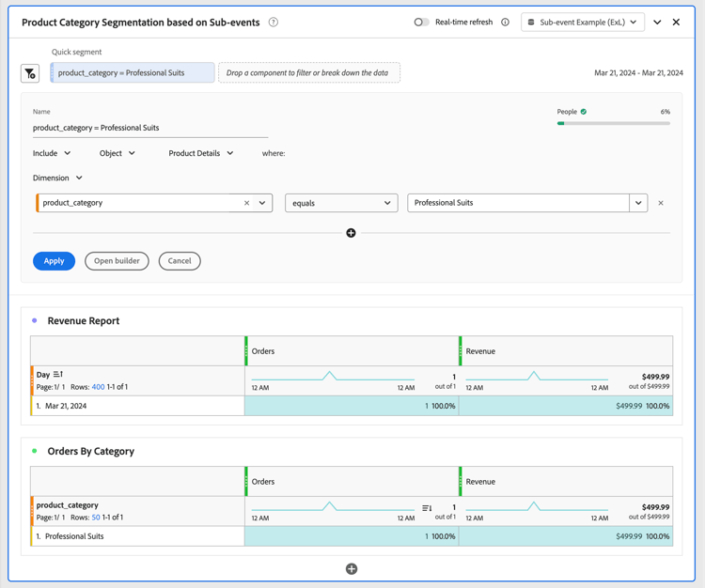Click the Revenue Report title
705x588 pixels.
[84, 320]
